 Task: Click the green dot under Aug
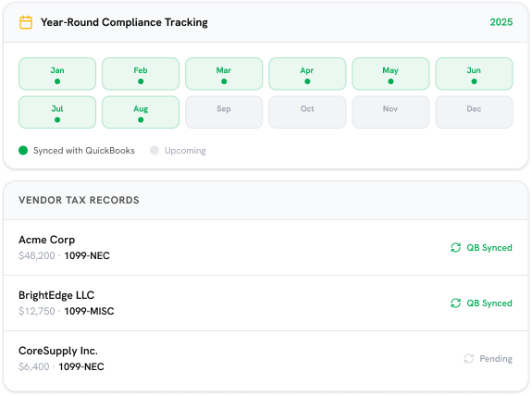(x=141, y=119)
